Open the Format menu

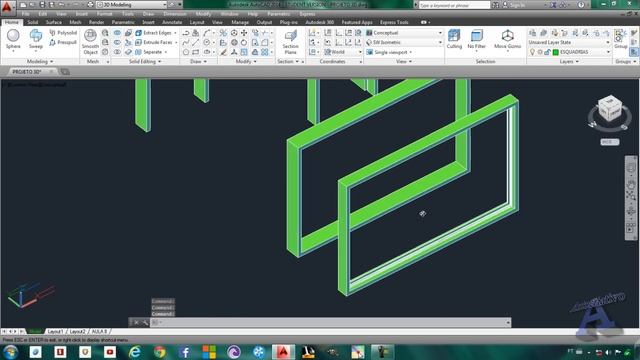104,14
